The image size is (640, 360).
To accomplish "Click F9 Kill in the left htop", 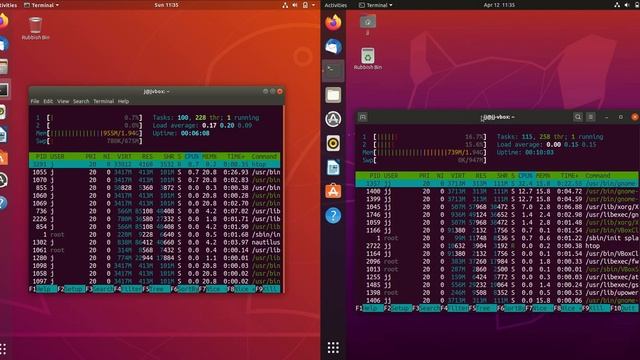I will 268,289.
